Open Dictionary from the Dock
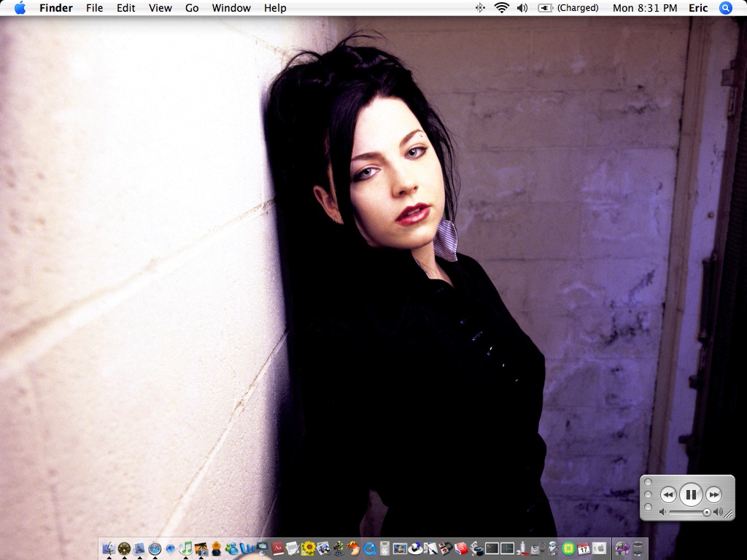Viewport: 747px width, 560px height. point(278,548)
